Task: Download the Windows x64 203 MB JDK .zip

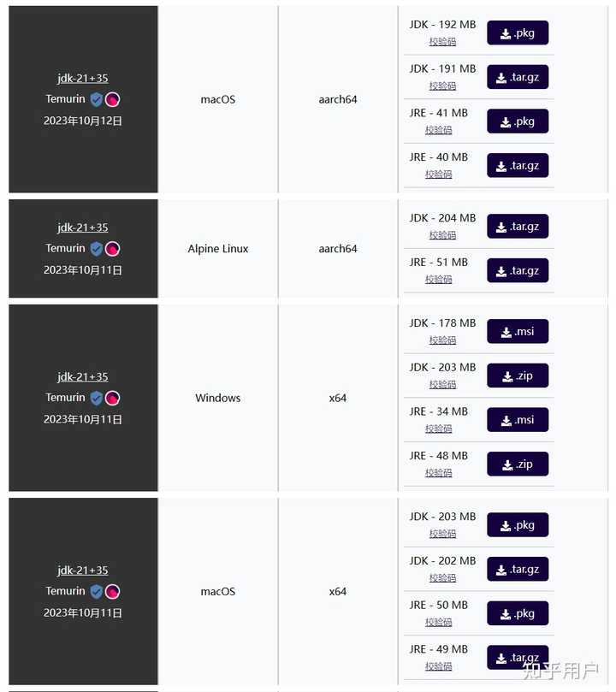Action: tap(518, 376)
